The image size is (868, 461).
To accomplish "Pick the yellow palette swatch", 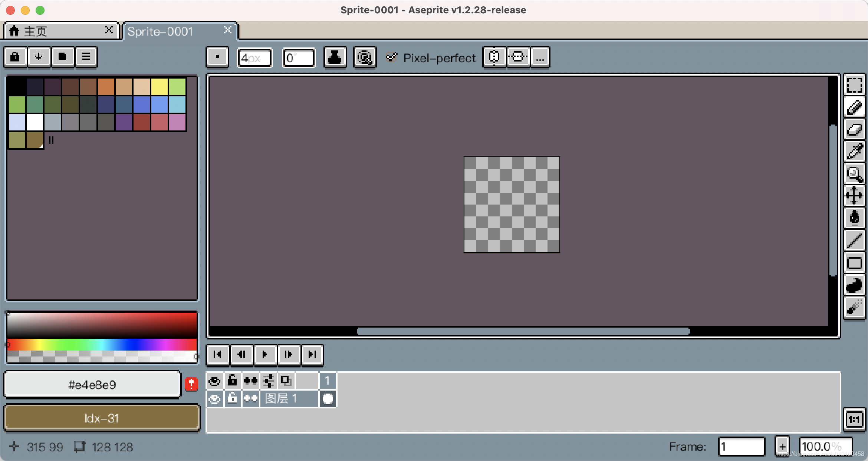I will pyautogui.click(x=160, y=86).
